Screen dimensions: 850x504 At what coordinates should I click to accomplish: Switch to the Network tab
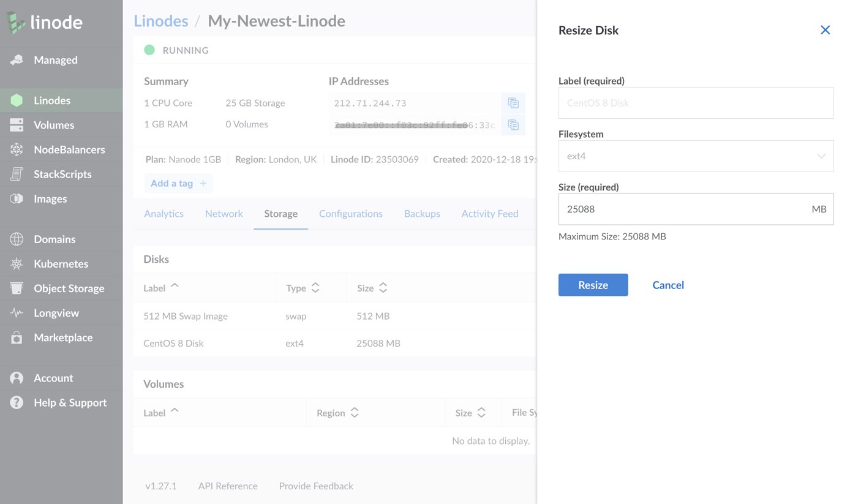(224, 214)
